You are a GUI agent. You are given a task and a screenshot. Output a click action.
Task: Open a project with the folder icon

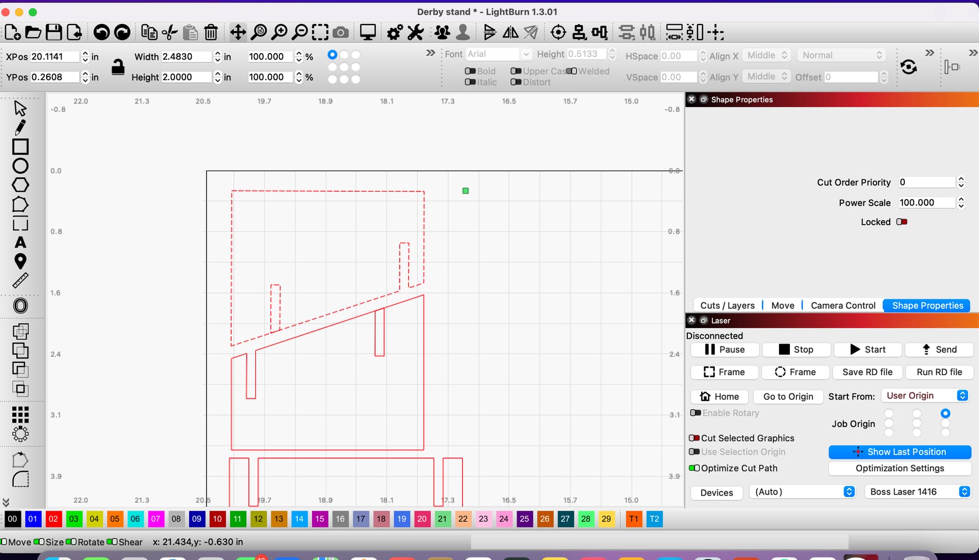pos(33,33)
